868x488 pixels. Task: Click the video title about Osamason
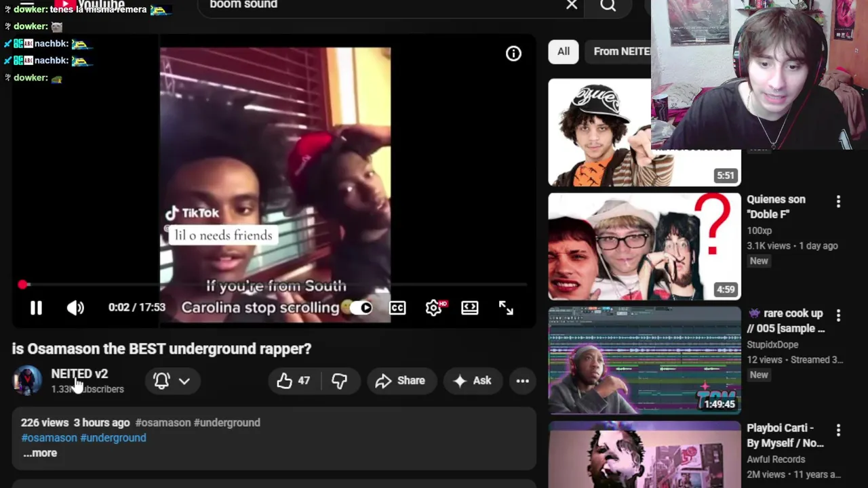click(x=161, y=349)
